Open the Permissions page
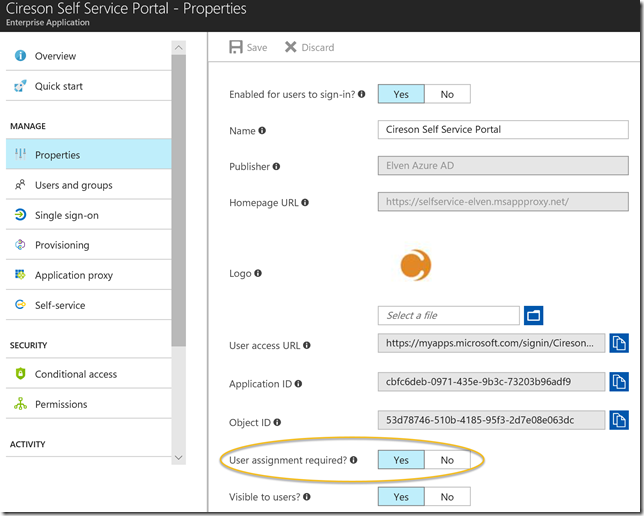The image size is (644, 516). (88, 404)
